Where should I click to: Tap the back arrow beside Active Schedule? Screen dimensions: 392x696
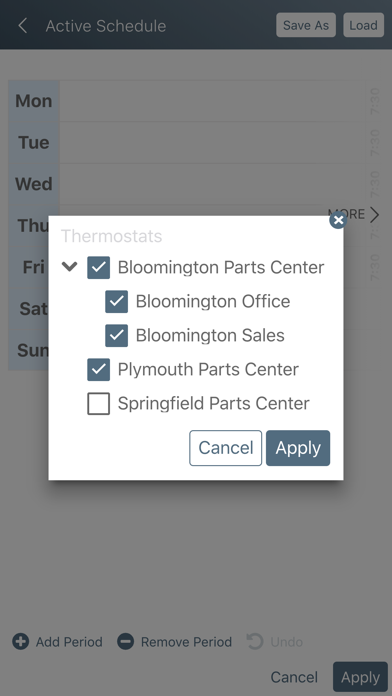click(x=23, y=26)
